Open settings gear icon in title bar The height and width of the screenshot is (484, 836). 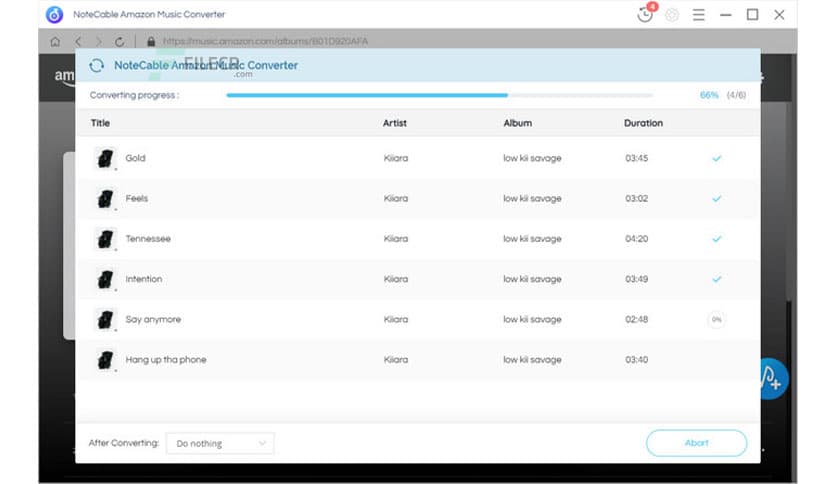(672, 15)
